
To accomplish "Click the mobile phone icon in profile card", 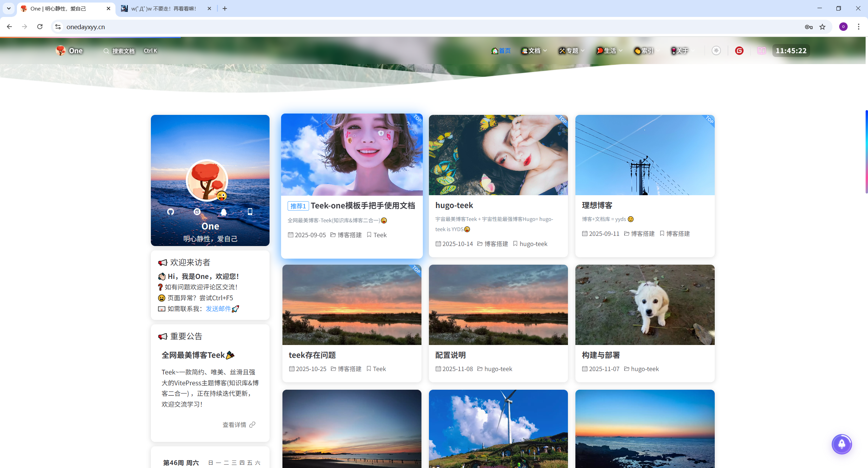I will tap(250, 212).
